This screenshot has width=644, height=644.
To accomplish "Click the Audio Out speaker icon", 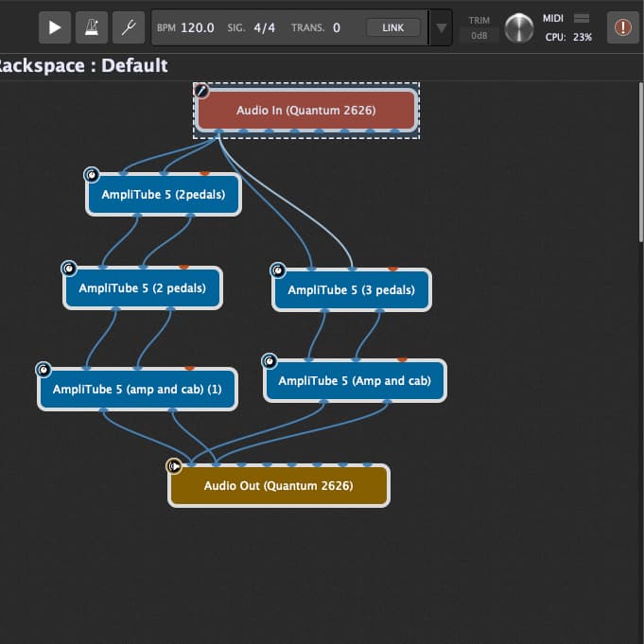I will click(174, 466).
